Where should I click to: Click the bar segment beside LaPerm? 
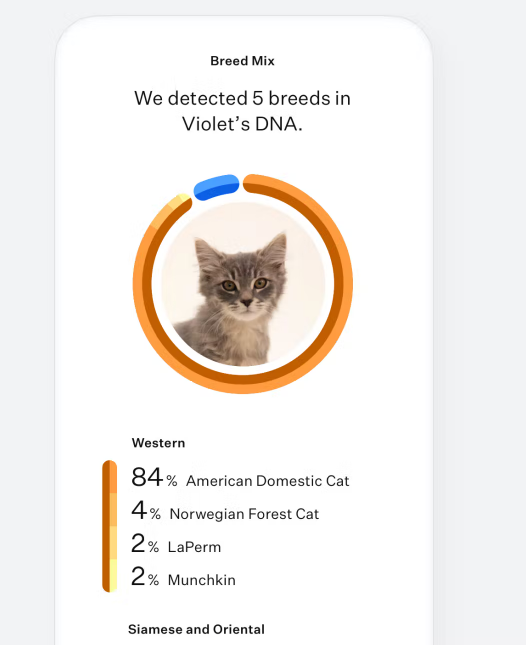coord(110,543)
